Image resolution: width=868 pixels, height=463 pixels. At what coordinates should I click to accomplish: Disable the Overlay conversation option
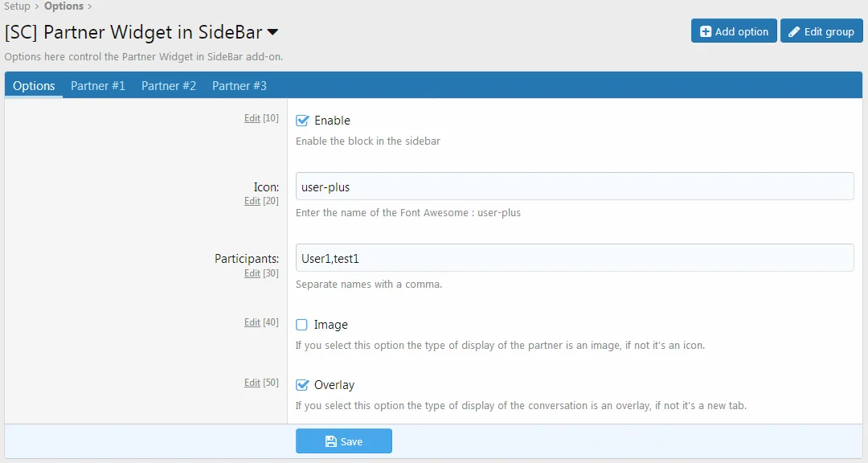301,385
